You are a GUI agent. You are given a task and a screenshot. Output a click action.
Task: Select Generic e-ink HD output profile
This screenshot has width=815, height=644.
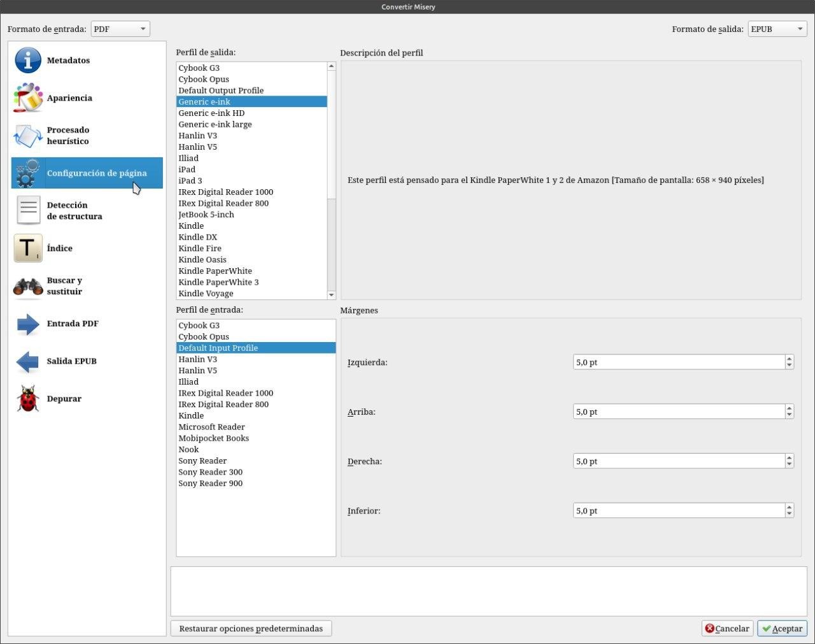point(252,113)
